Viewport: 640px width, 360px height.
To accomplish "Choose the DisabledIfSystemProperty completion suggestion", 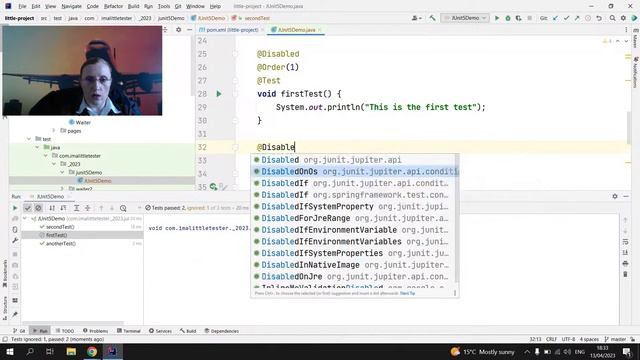I will [354, 207].
